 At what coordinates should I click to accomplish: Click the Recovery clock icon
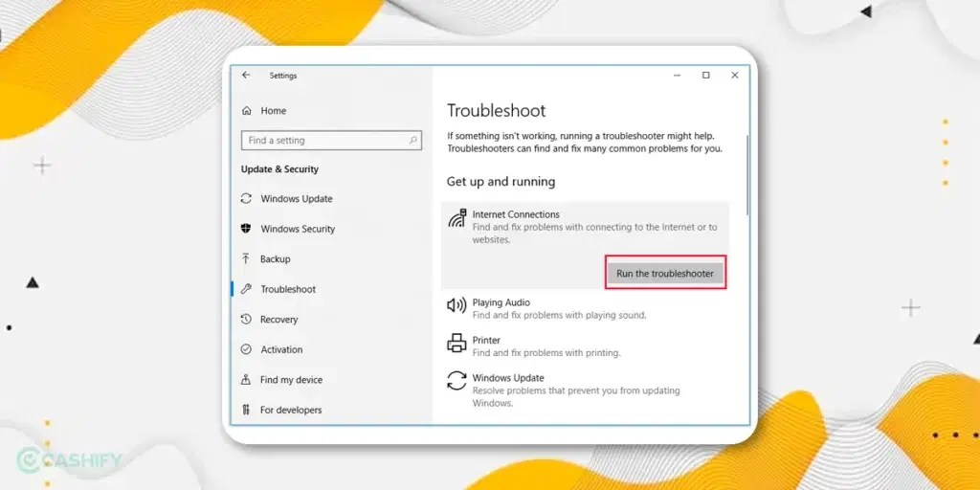(x=246, y=320)
